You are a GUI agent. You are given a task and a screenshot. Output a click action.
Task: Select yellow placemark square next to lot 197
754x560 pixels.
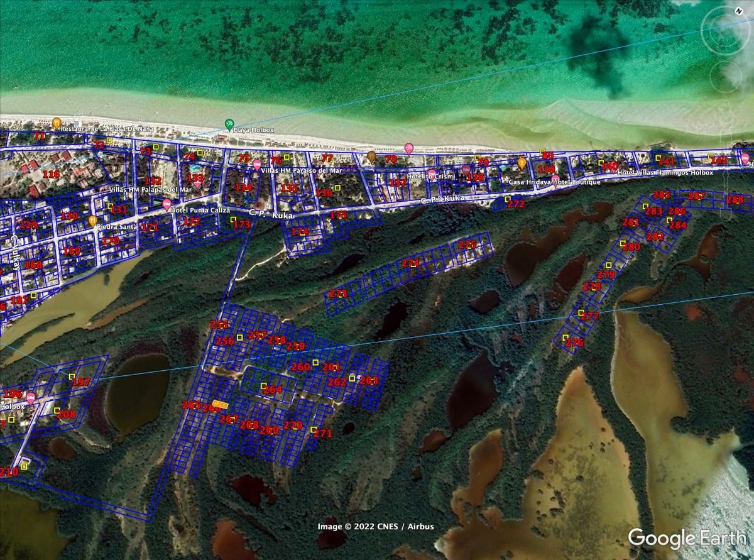pos(71,376)
